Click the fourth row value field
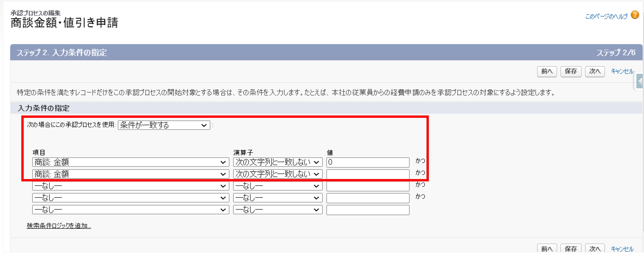This screenshot has width=644, height=255. [368, 198]
